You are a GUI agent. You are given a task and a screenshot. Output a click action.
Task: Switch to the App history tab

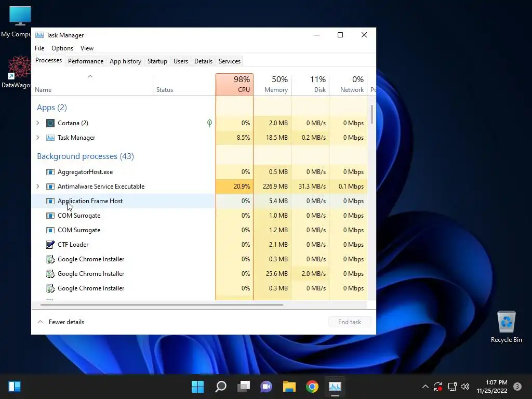[125, 61]
